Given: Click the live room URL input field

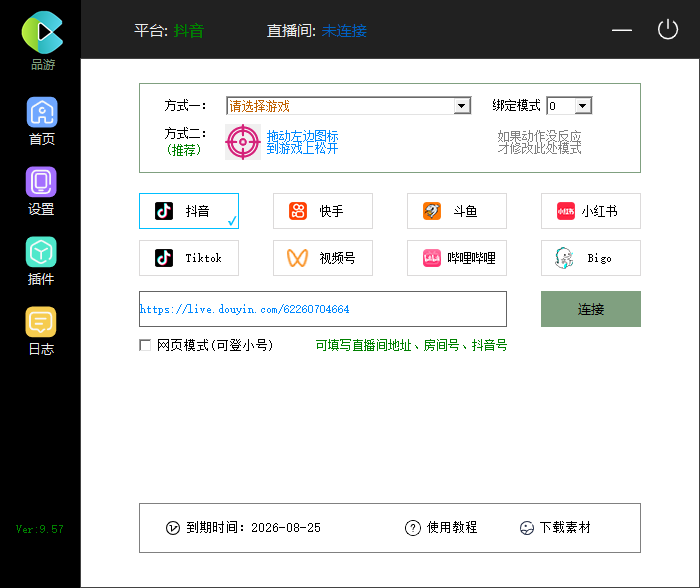Looking at the screenshot, I should [x=322, y=309].
